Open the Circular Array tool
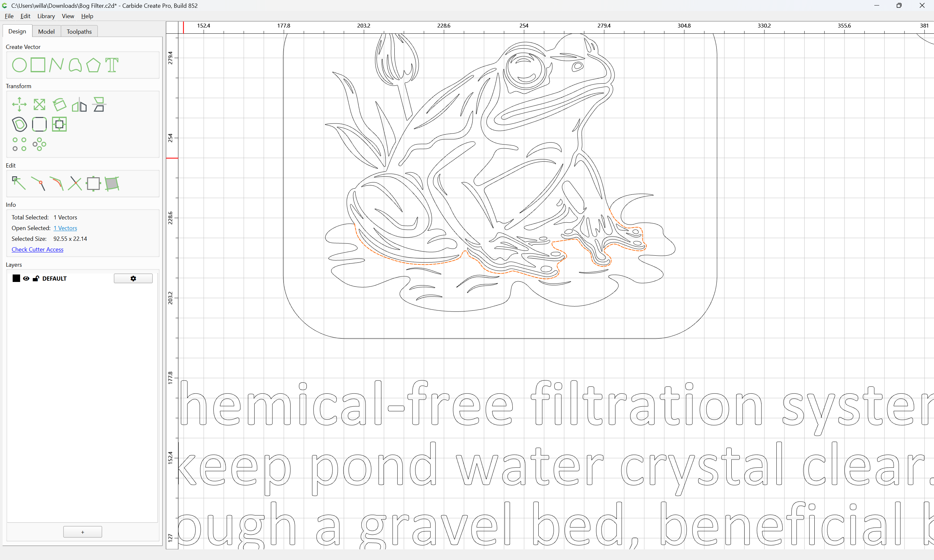The width and height of the screenshot is (934, 560). click(39, 144)
